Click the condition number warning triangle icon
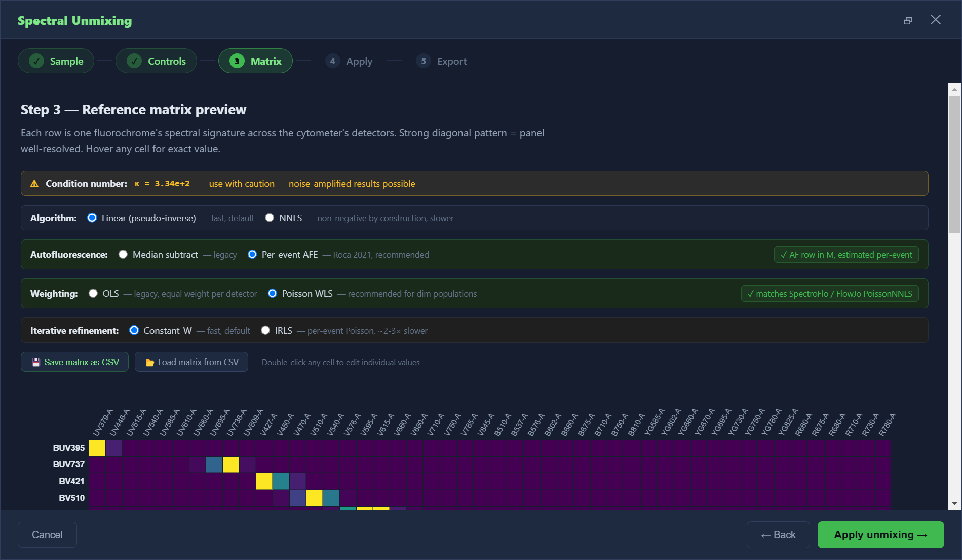 pyautogui.click(x=34, y=184)
